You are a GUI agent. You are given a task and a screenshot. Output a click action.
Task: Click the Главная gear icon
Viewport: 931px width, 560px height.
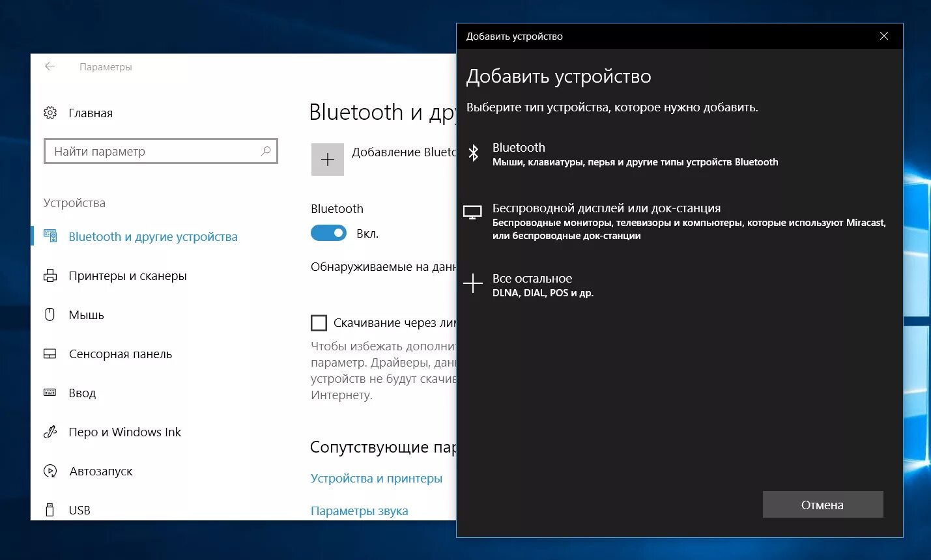(50, 113)
